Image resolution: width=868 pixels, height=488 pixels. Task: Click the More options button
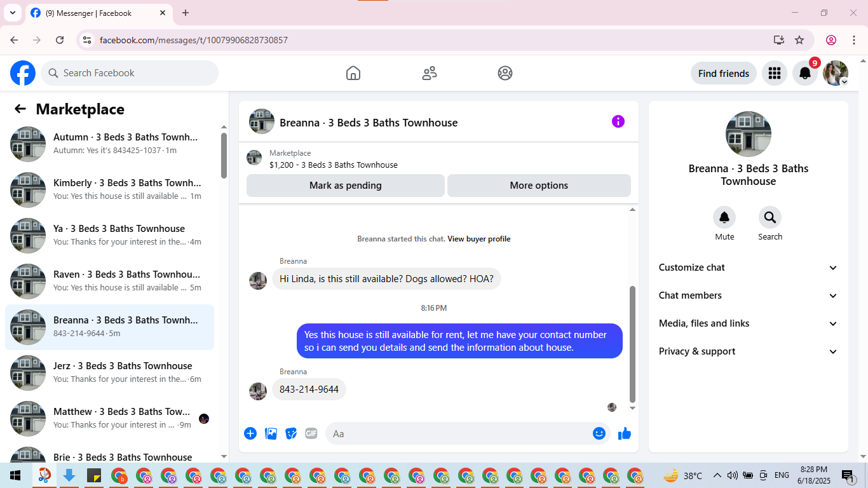[x=539, y=186]
